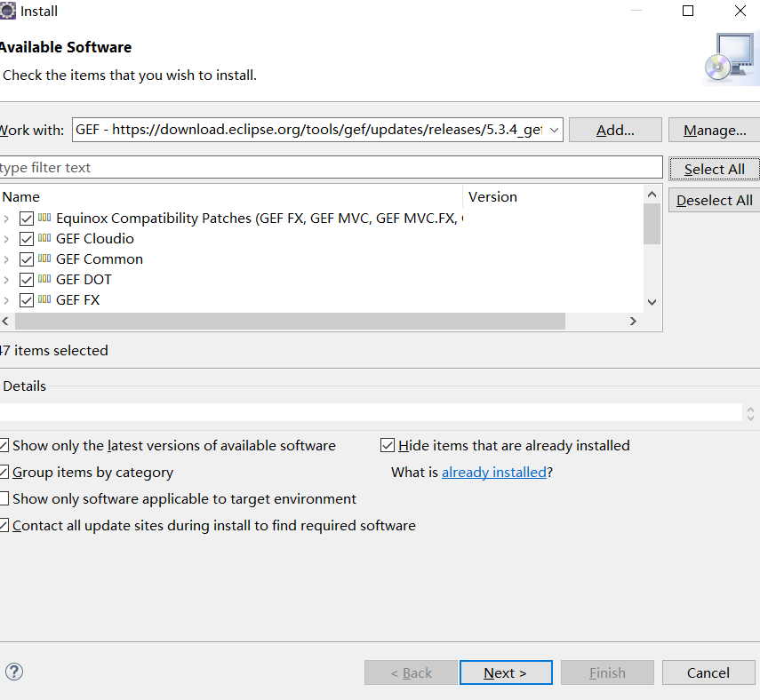Select the GEF DOT row text
This screenshot has width=760, height=700.
84,280
